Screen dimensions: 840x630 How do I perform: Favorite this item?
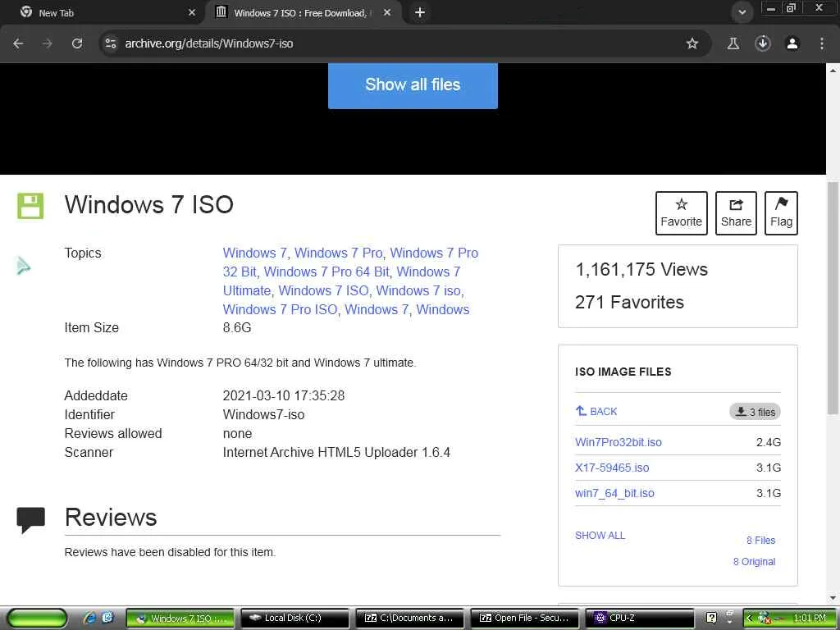(x=682, y=213)
